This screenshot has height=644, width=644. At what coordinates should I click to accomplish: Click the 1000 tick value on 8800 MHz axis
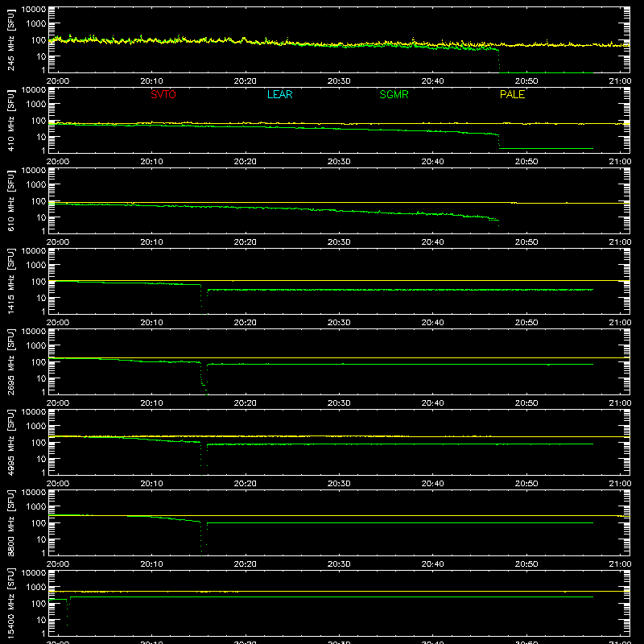pyautogui.click(x=36, y=507)
